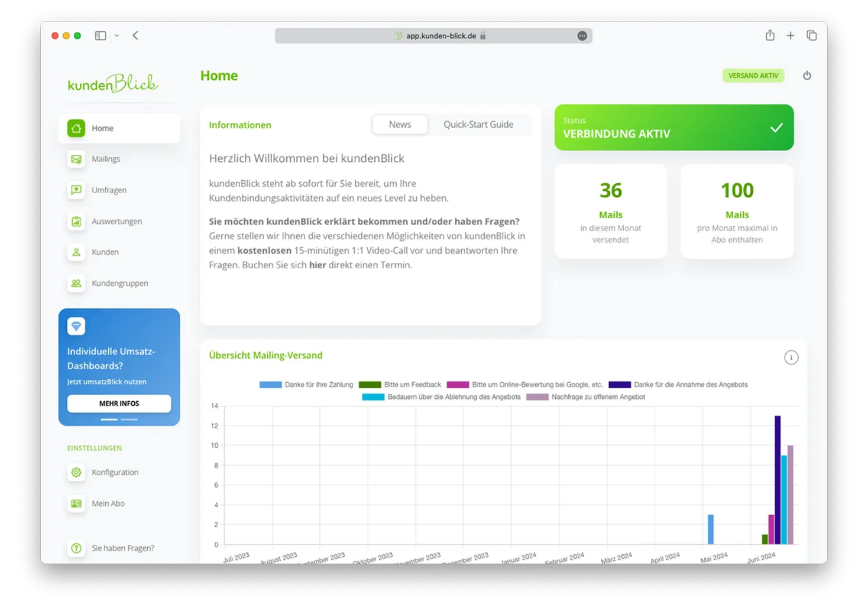Click the power logout icon
The width and height of the screenshot is (868, 605).
807,76
